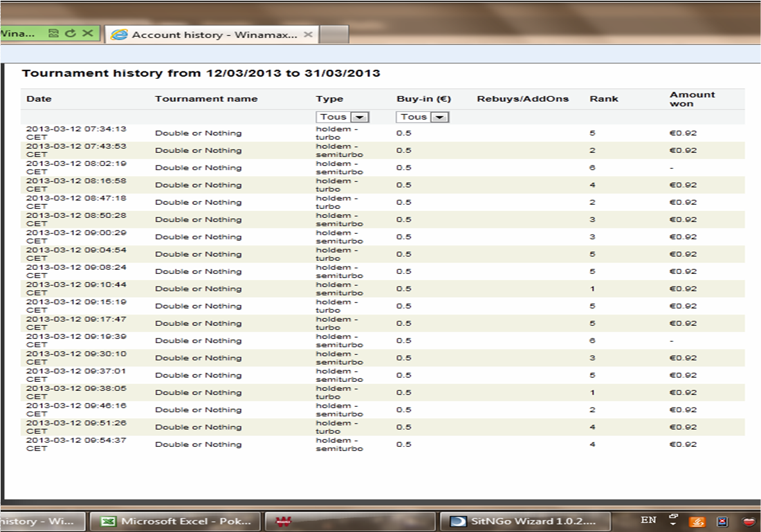Click rank 1 in the 09:10:44 row
The height and width of the screenshot is (532, 761).
click(592, 288)
